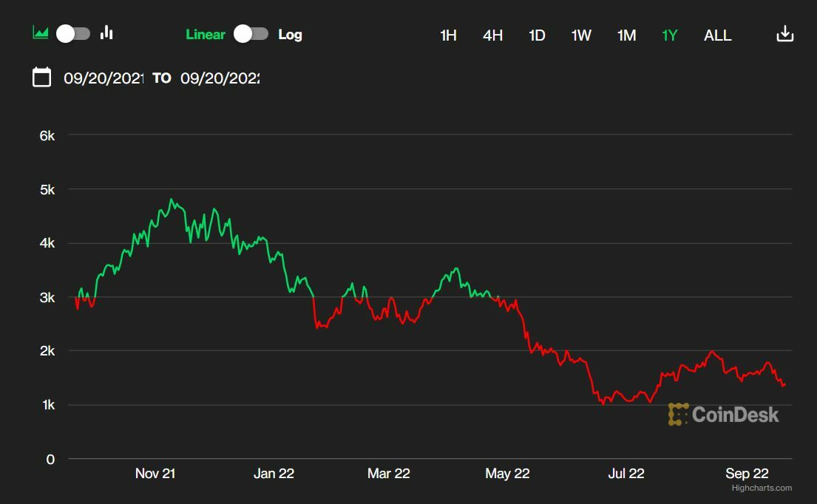
Task: Open the calendar date picker icon
Action: [x=41, y=77]
